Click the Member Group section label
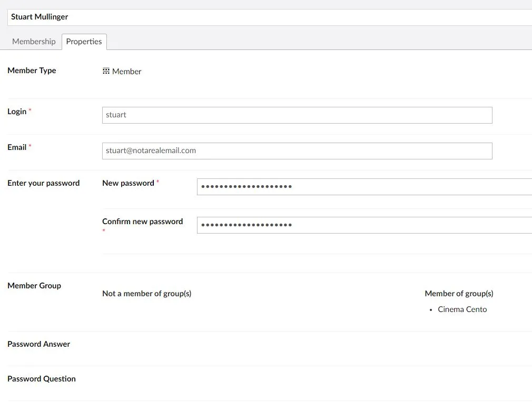 [x=34, y=286]
